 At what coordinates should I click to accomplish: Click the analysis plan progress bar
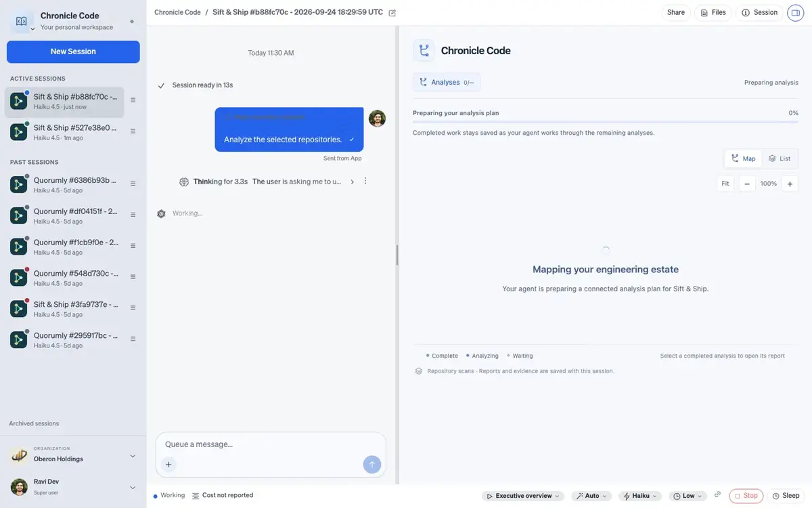[606, 122]
